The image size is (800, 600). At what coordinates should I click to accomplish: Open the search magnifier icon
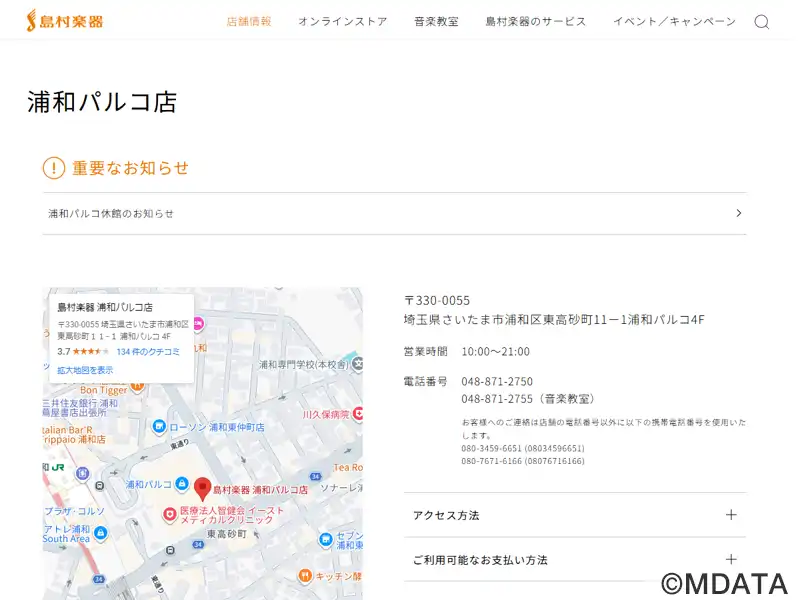coord(762,22)
